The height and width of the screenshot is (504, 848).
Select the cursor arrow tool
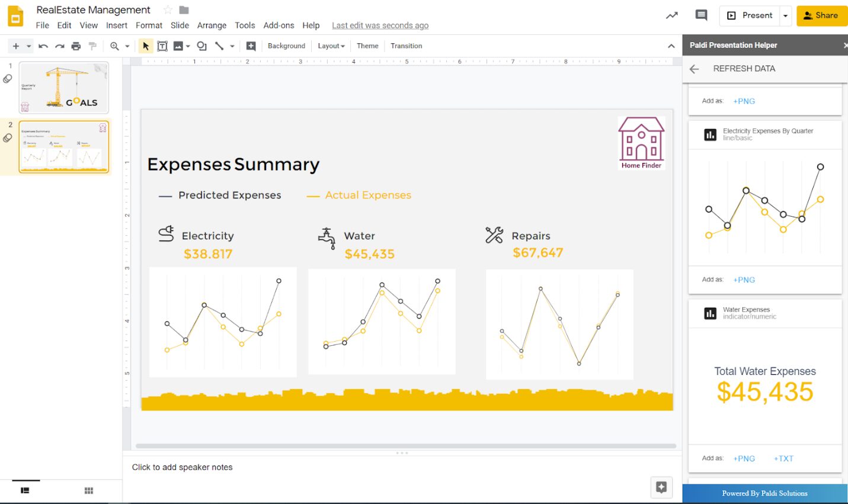tap(145, 46)
